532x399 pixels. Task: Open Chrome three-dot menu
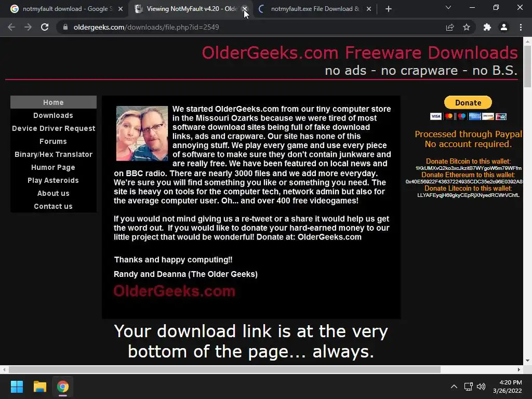tap(521, 27)
